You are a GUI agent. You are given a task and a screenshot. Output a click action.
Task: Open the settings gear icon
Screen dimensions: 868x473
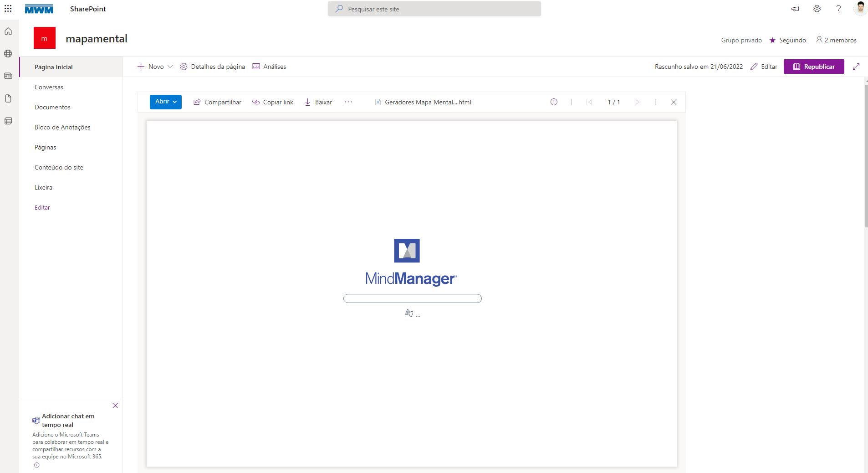click(817, 9)
